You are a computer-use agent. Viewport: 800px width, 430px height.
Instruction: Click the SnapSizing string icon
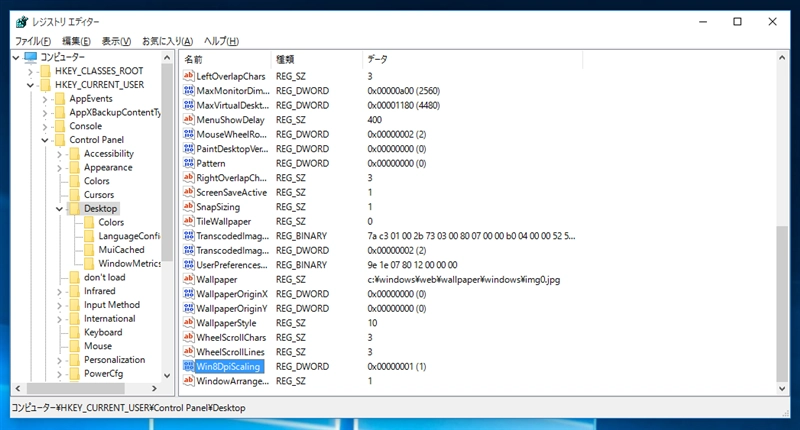189,207
